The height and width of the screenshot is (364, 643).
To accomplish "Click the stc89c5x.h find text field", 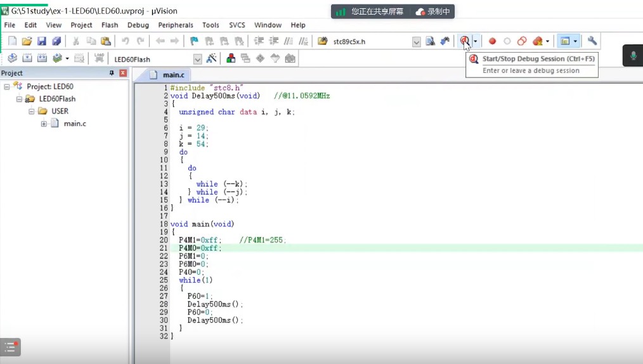I will pos(371,42).
